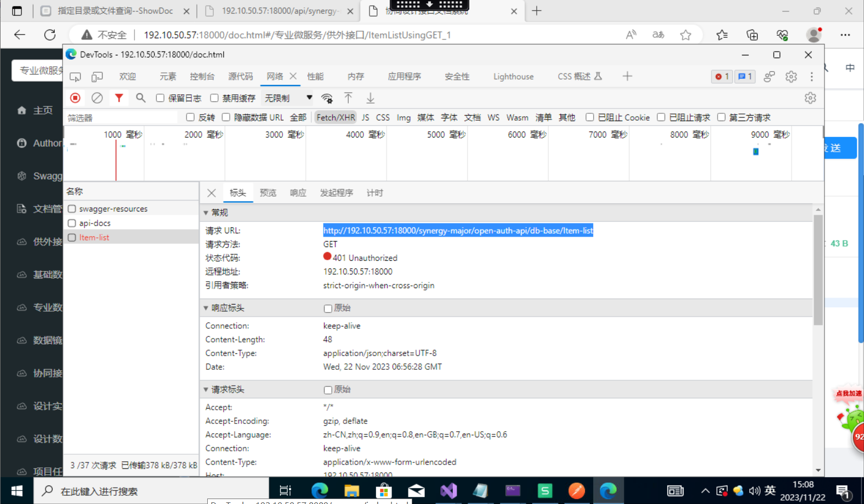Check 原始 box for response headers

click(328, 308)
